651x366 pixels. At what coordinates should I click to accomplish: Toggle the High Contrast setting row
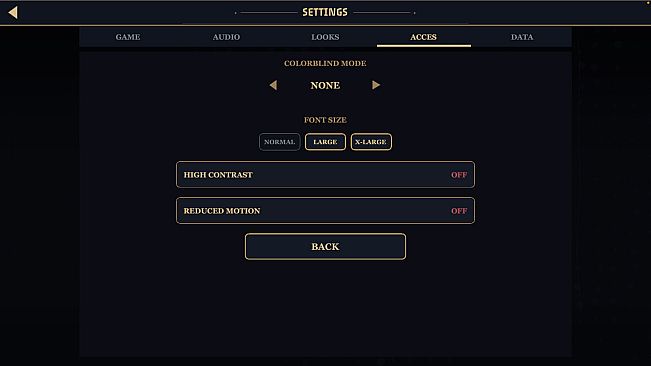pos(325,175)
